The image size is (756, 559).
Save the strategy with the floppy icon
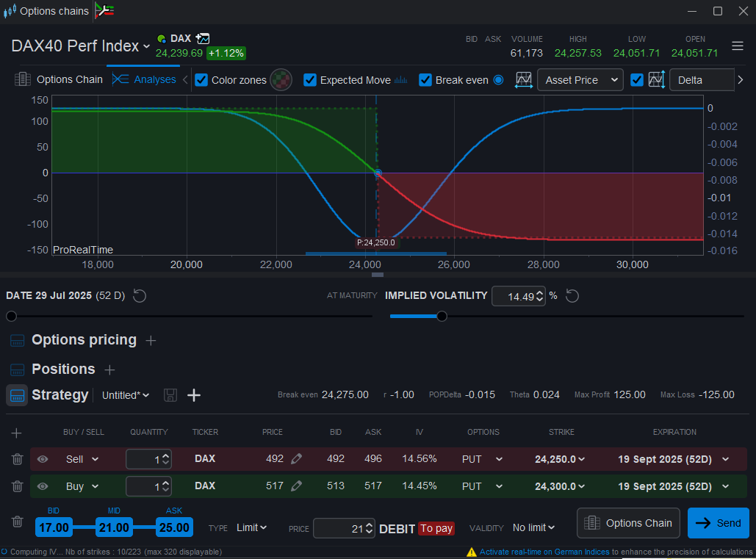170,395
